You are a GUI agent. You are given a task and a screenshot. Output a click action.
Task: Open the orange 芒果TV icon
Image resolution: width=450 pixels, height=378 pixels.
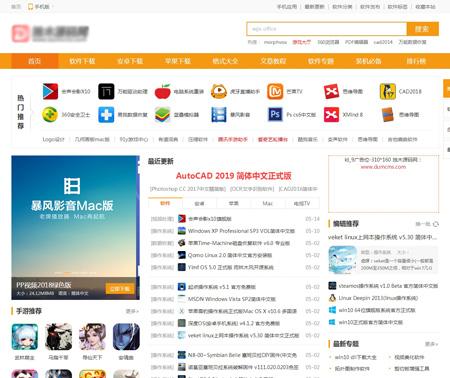coord(275,91)
